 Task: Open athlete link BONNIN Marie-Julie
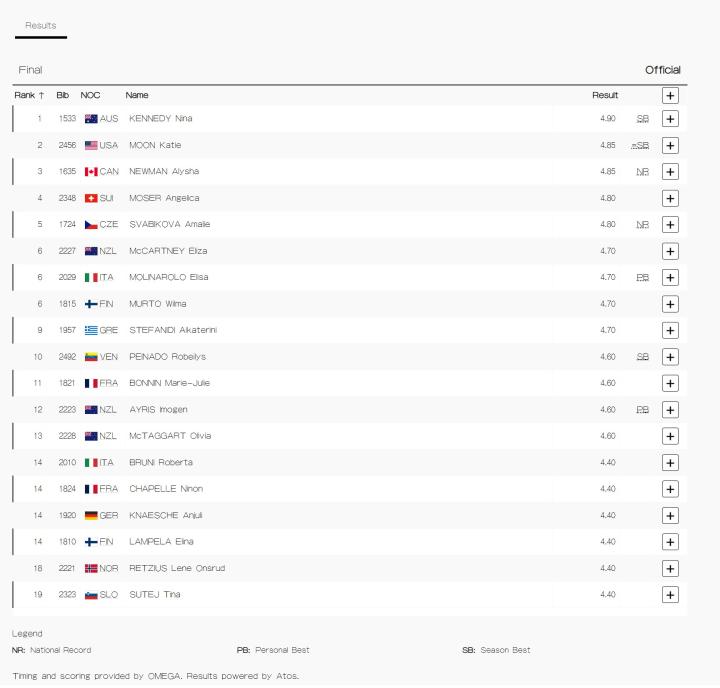pyautogui.click(x=169, y=383)
